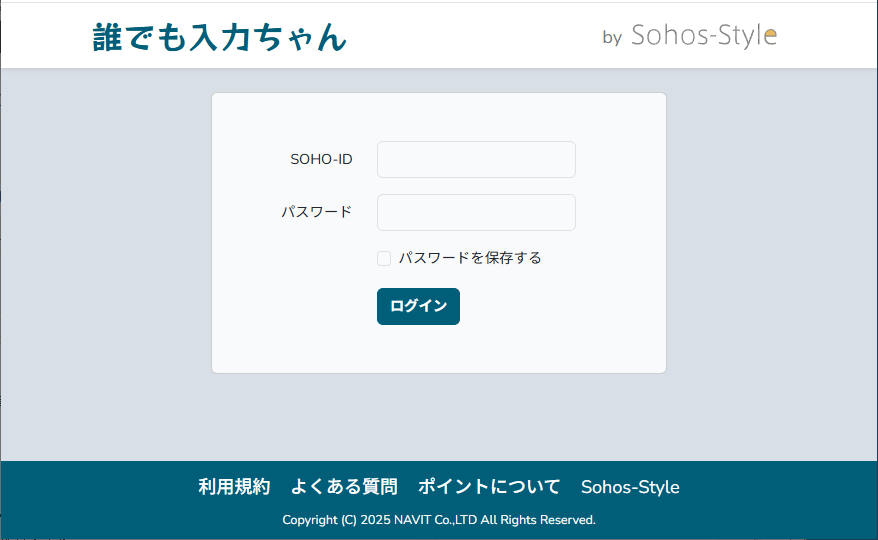Image resolution: width=878 pixels, height=540 pixels.
Task: Focus the パスワード input field
Action: pyautogui.click(x=476, y=212)
